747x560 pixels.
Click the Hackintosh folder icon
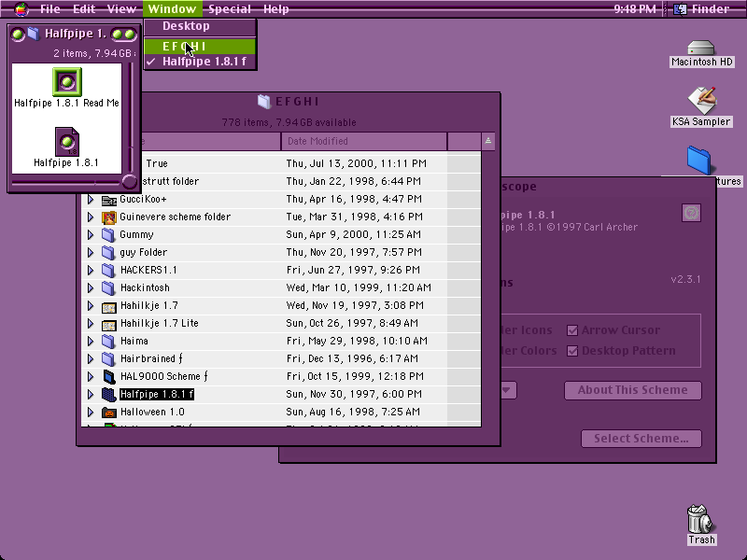pyautogui.click(x=108, y=287)
